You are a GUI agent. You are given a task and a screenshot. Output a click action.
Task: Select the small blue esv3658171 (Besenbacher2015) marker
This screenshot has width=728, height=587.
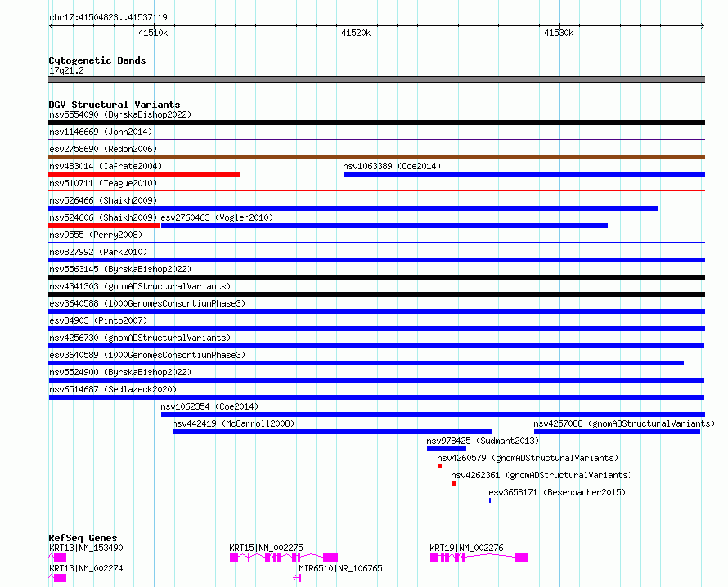(x=490, y=500)
